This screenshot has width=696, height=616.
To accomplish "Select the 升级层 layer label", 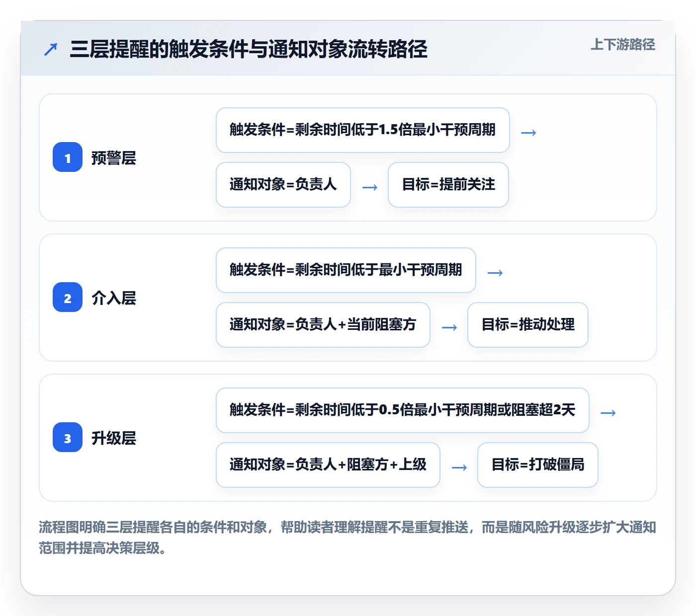I will click(114, 438).
